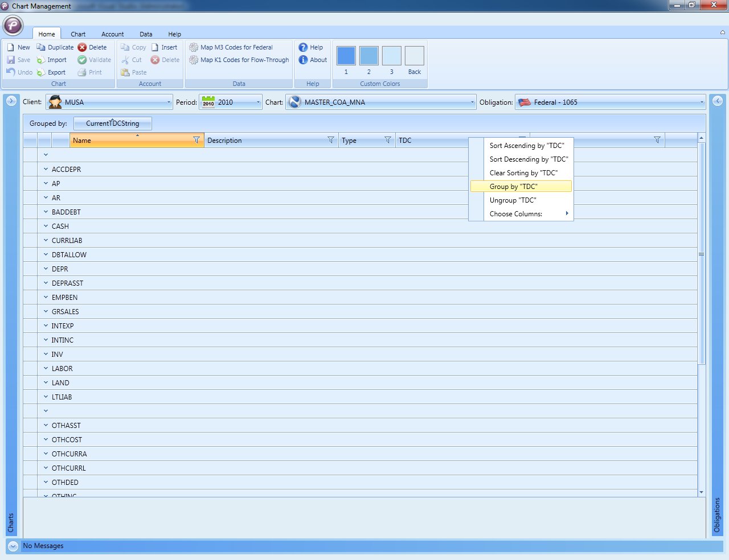Pick custom color swatch 2
The height and width of the screenshot is (560, 729).
coord(368,56)
